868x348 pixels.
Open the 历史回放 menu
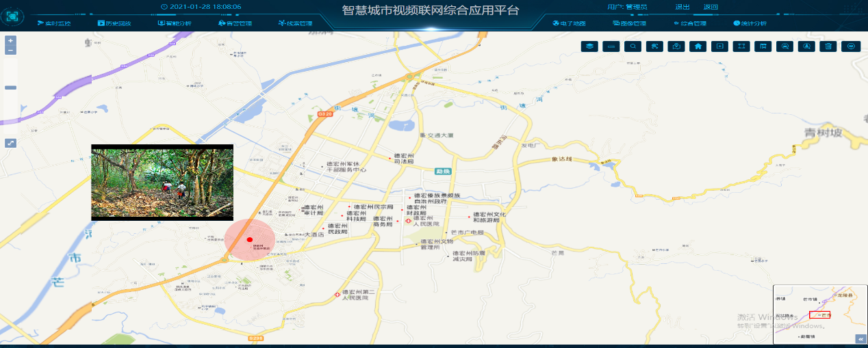coord(114,23)
